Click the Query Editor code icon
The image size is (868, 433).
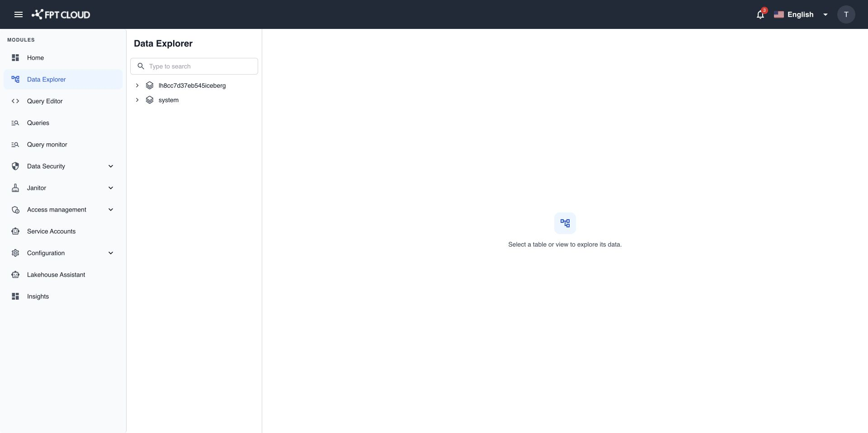tap(15, 101)
